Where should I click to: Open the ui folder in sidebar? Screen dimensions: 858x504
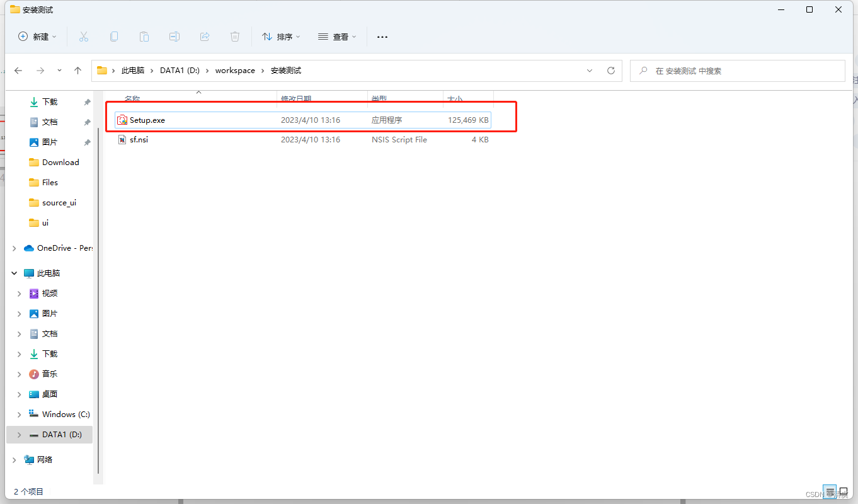click(45, 222)
